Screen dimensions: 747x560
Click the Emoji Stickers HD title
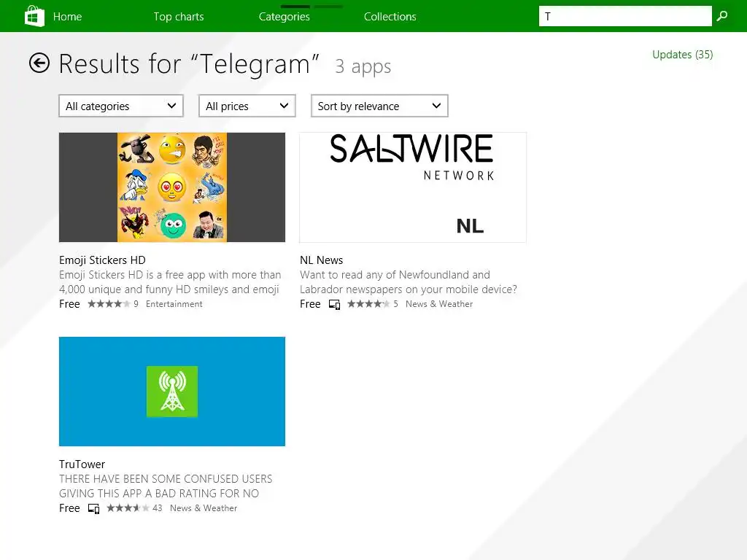pyautogui.click(x=102, y=260)
